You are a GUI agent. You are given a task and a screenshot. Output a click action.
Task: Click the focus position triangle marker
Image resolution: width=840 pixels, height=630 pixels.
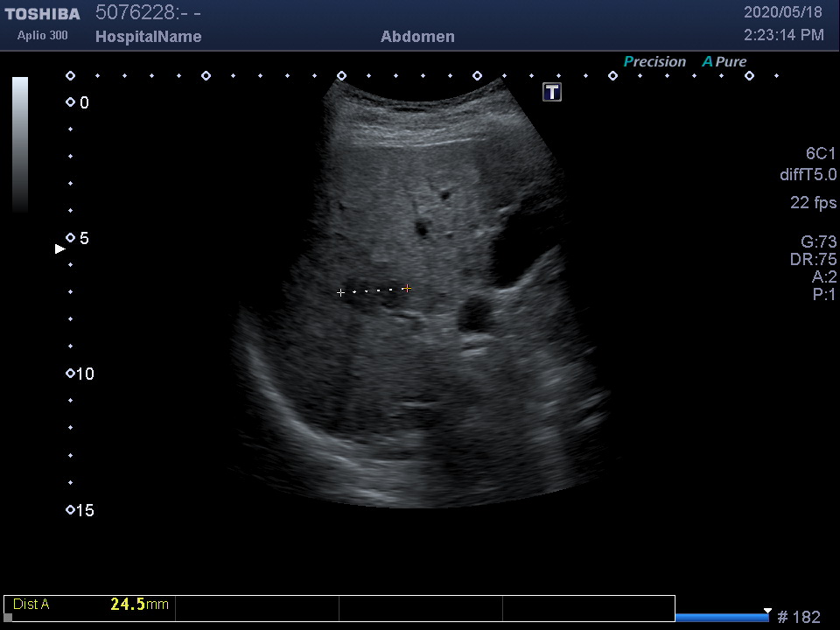pyautogui.click(x=60, y=249)
